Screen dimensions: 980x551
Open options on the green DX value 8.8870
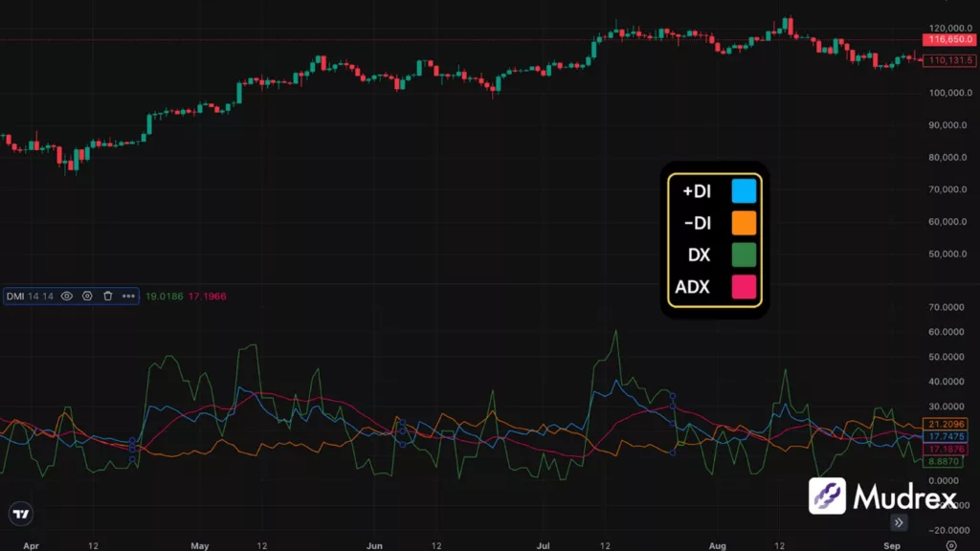pyautogui.click(x=943, y=461)
